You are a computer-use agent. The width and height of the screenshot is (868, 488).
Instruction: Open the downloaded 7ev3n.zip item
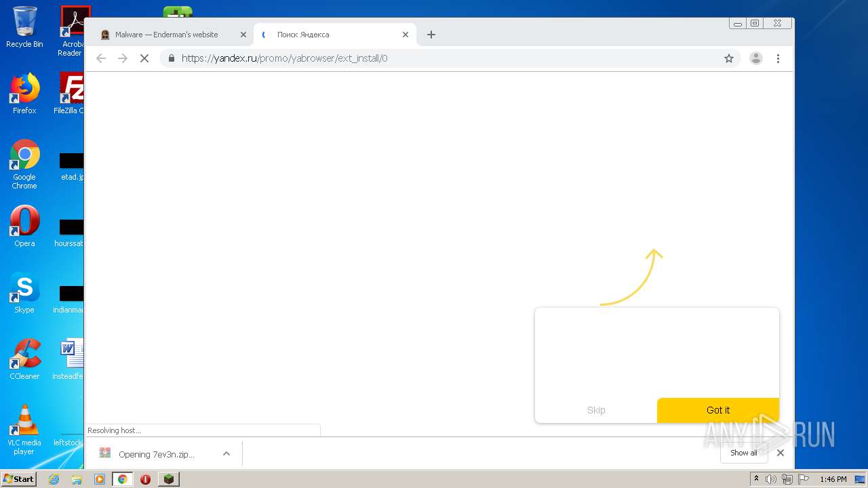[x=157, y=454]
